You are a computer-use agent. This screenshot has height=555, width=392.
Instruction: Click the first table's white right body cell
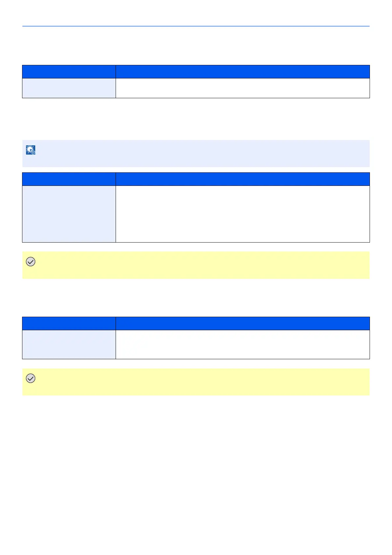pyautogui.click(x=242, y=88)
